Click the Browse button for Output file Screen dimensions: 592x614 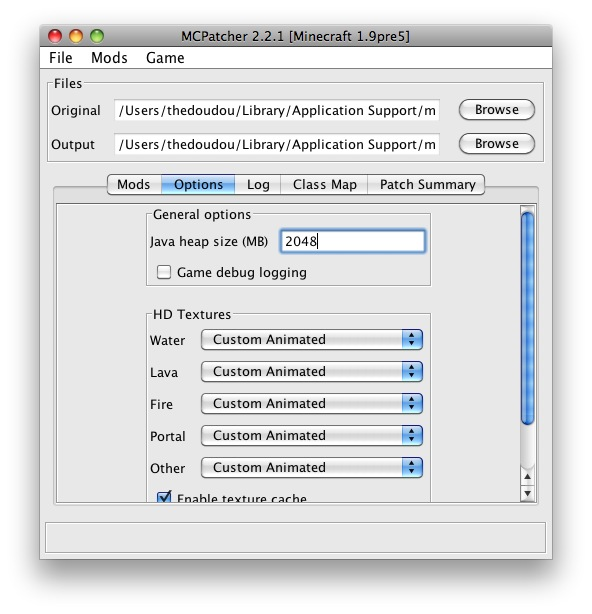[496, 144]
